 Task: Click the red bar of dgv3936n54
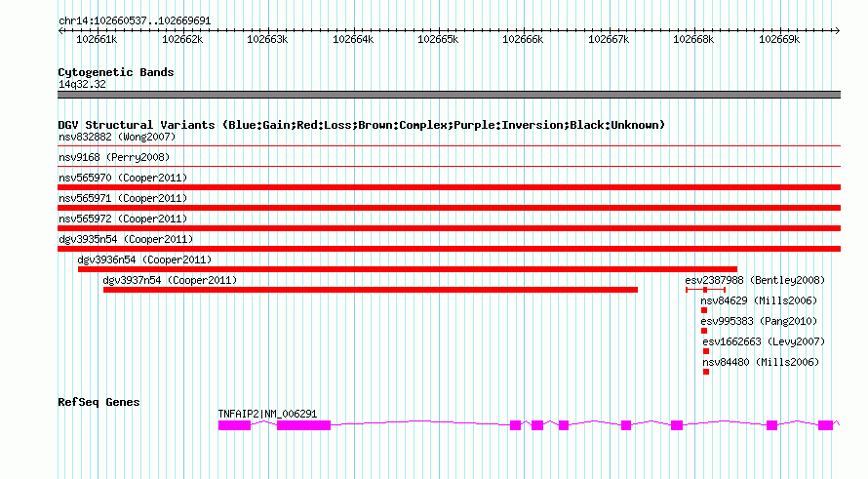tap(408, 269)
